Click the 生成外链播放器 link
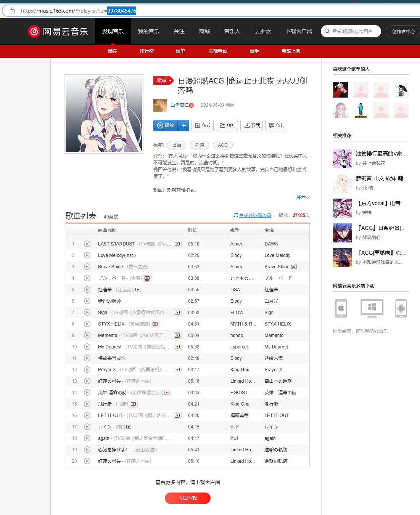This screenshot has width=420, height=515. click(x=255, y=215)
